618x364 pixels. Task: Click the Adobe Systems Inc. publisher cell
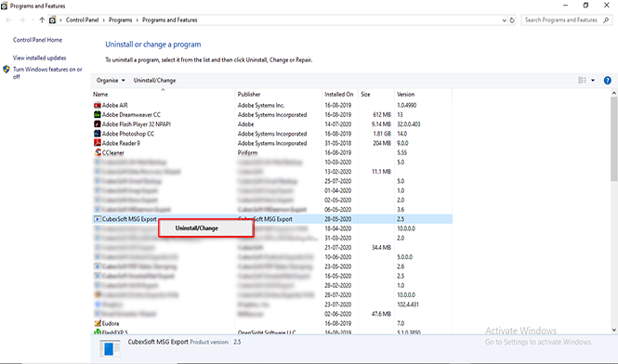click(x=261, y=105)
